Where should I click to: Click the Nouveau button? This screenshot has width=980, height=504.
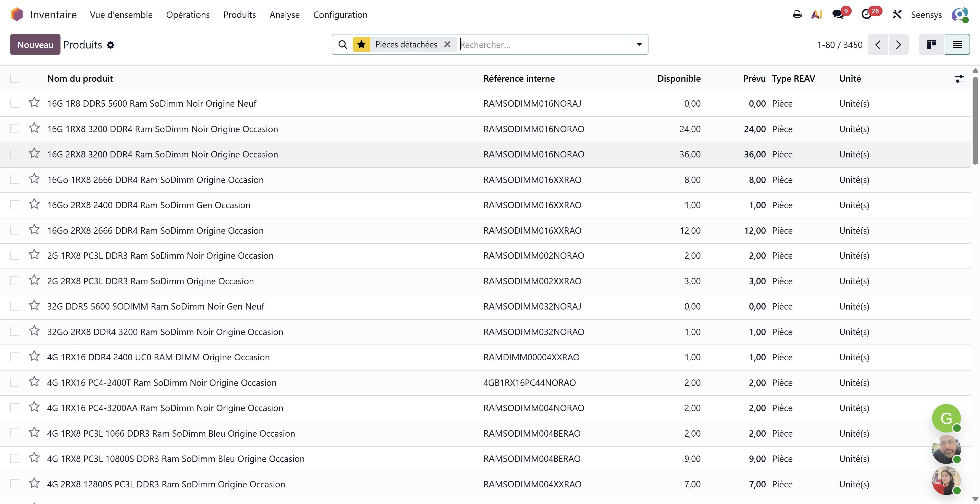35,44
